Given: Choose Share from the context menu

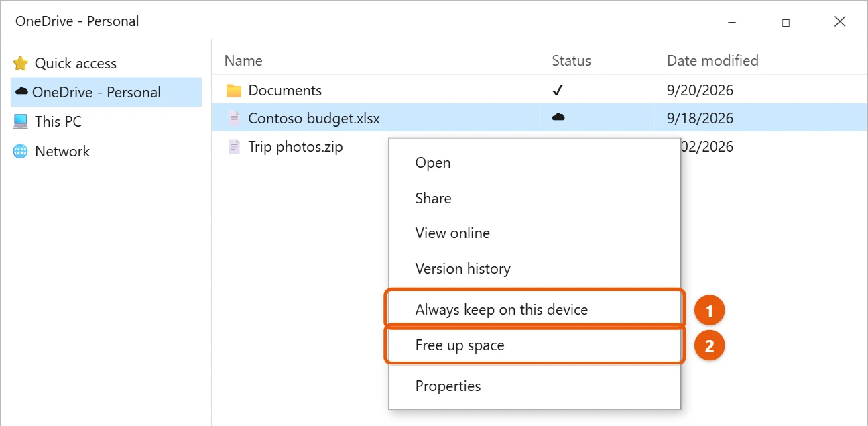Looking at the screenshot, I should tap(534, 199).
